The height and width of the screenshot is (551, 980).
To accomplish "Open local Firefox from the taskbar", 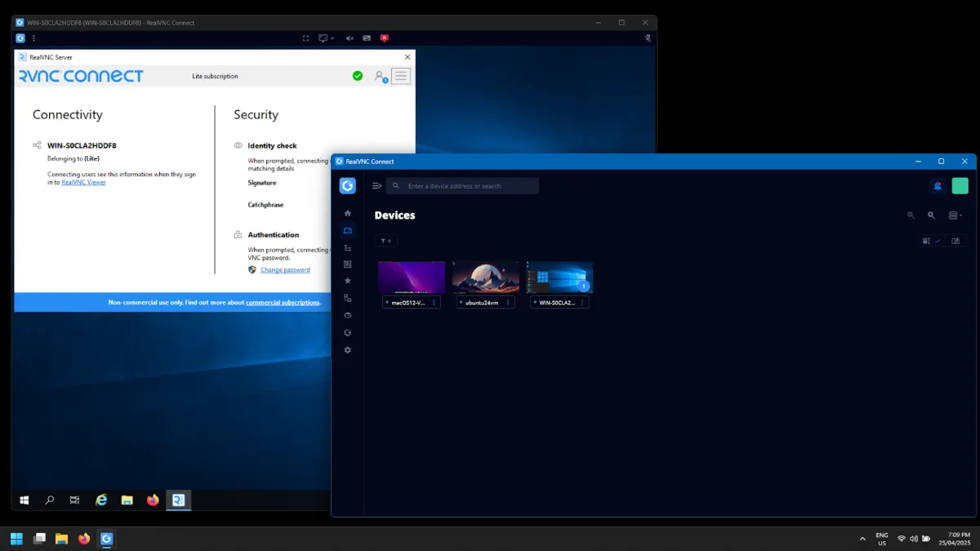I will 83,539.
